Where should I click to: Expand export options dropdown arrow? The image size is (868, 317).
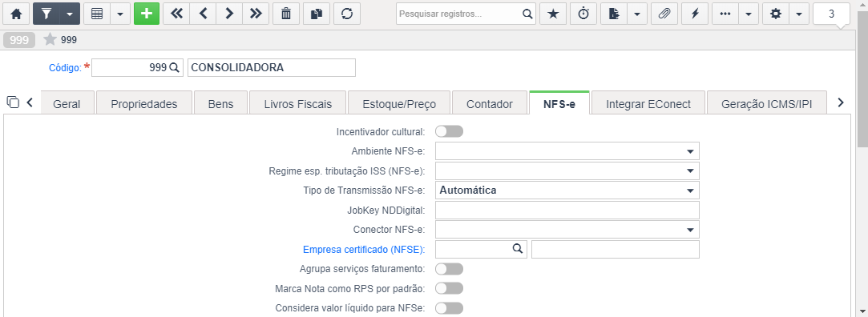click(x=636, y=14)
